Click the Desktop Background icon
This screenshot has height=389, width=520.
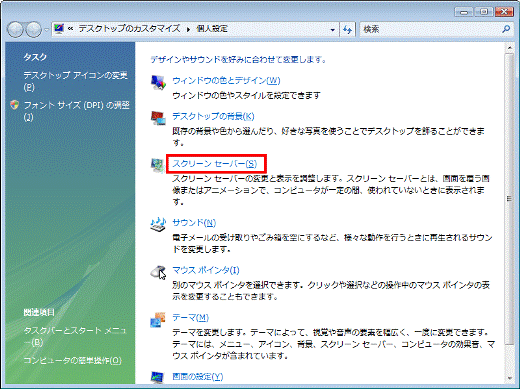pos(158,118)
